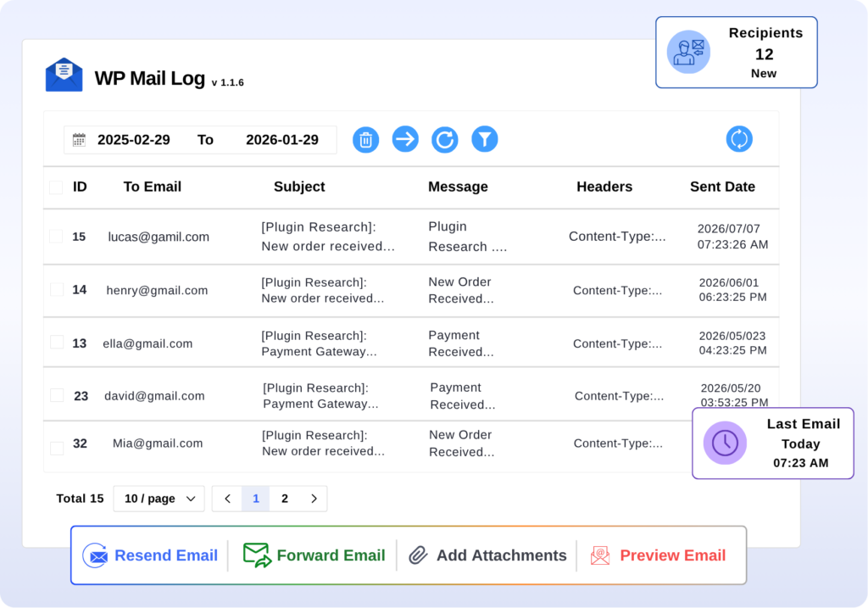Click the calendar icon in date range
Image resolution: width=868 pixels, height=608 pixels.
(79, 140)
